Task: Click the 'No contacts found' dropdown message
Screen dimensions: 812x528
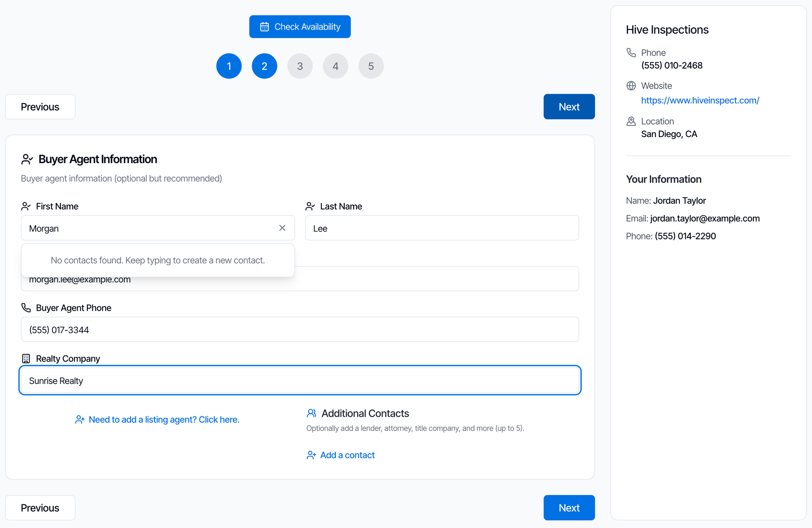Action: pyautogui.click(x=158, y=260)
